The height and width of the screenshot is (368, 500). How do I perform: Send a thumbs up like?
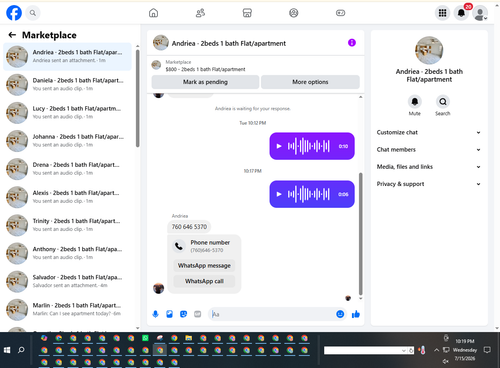tap(356, 314)
